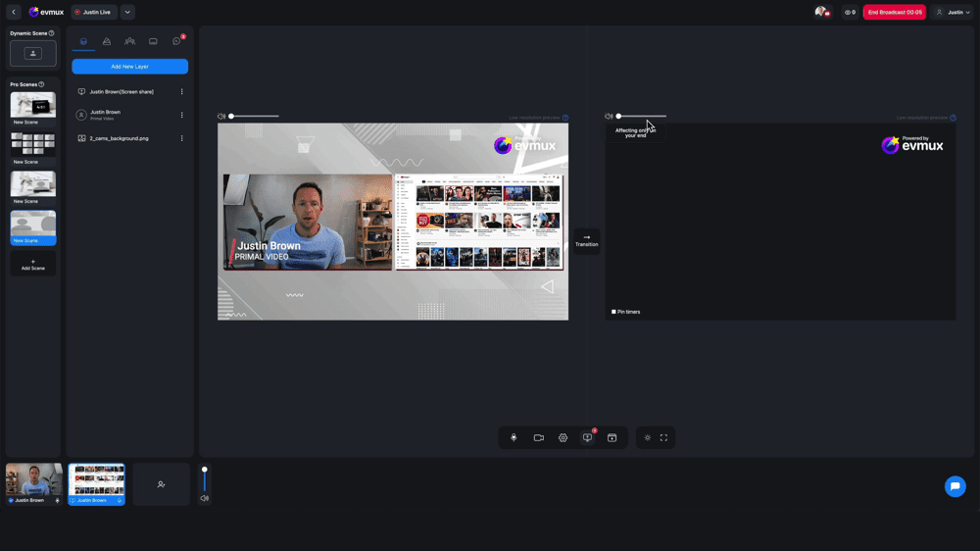Adjust the right preview volume slider
Screen dimensions: 980x551
click(642, 116)
